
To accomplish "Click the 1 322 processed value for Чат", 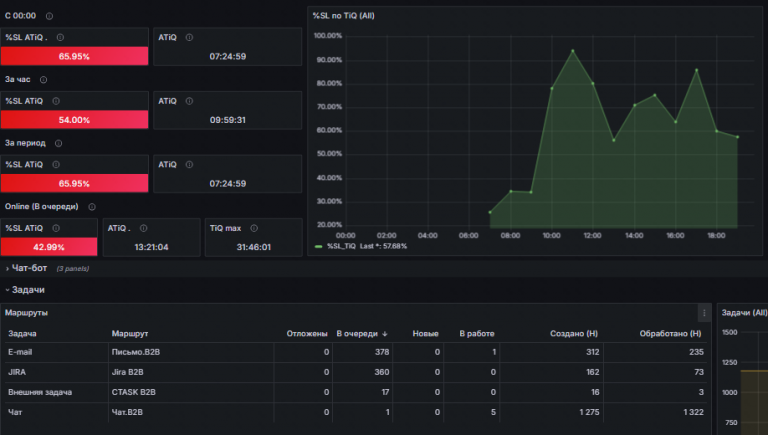I will [694, 412].
